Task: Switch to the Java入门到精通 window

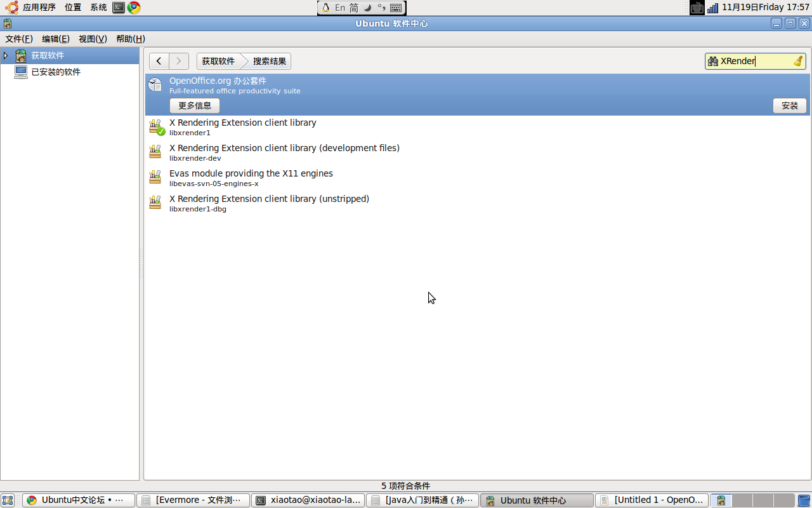Action: (x=422, y=500)
